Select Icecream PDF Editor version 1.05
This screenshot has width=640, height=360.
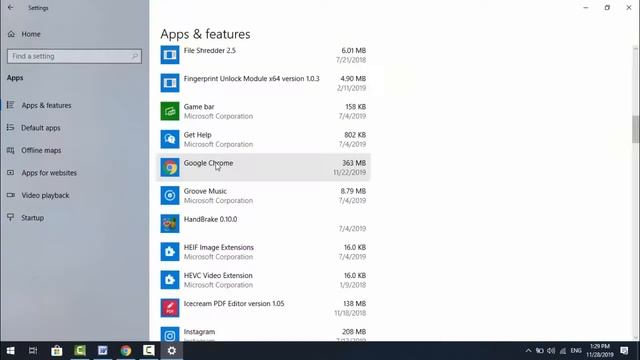coord(234,304)
